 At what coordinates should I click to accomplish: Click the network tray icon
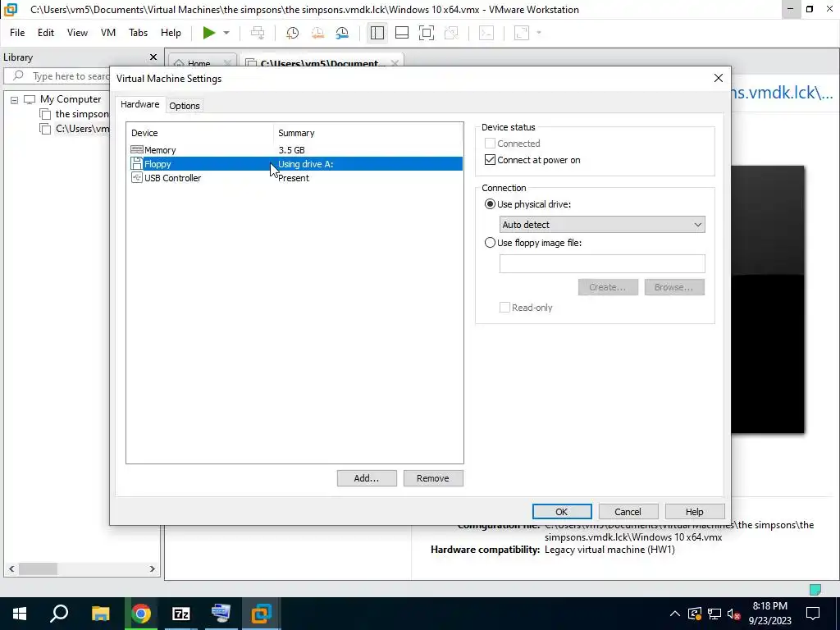[x=714, y=614]
